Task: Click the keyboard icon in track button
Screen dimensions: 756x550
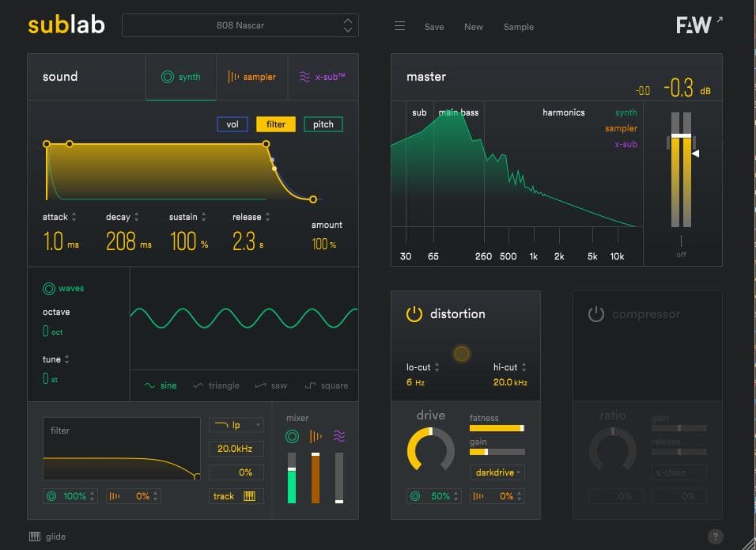Action: click(x=249, y=496)
